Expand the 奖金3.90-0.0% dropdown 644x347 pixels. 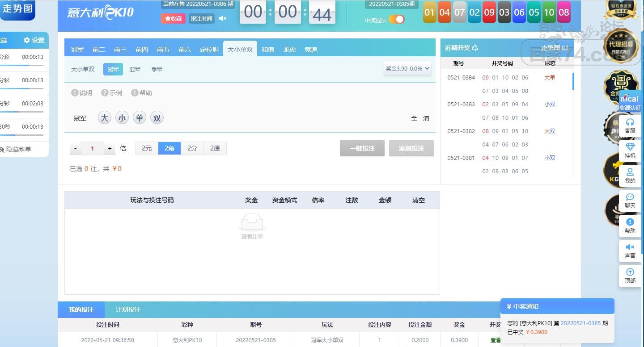click(407, 69)
